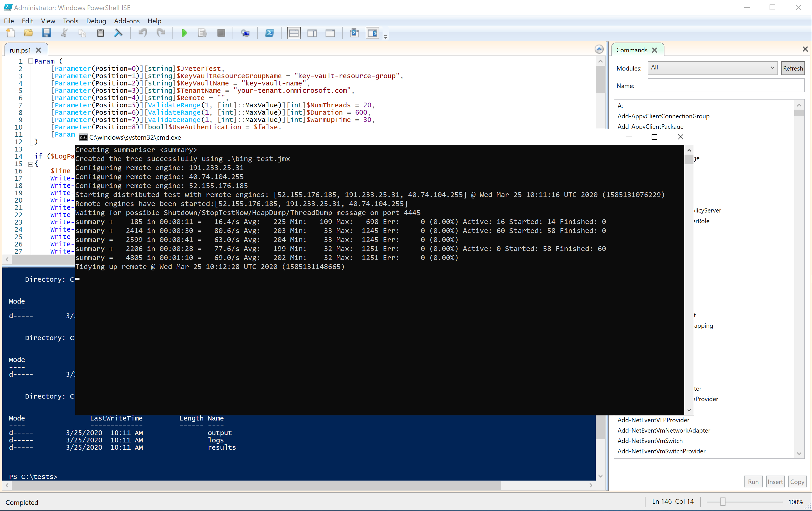Open the New Remote PowerShell Tab icon
Viewport: 812px width, 511px height.
(245, 33)
